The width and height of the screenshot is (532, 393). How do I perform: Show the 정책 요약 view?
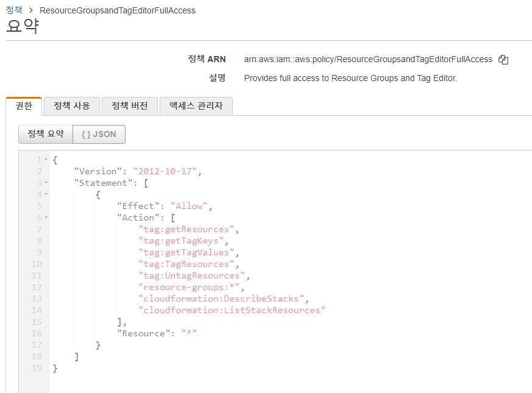[x=46, y=134]
